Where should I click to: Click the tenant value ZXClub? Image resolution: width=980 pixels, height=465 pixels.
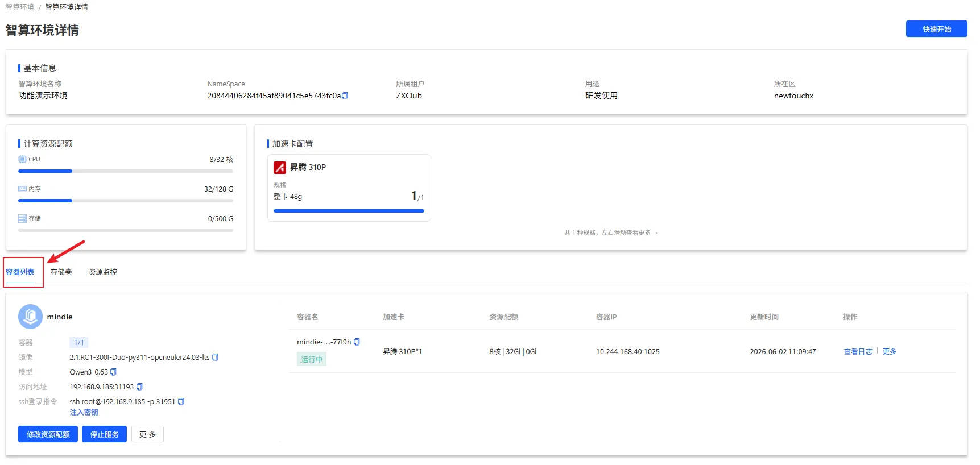(x=409, y=96)
